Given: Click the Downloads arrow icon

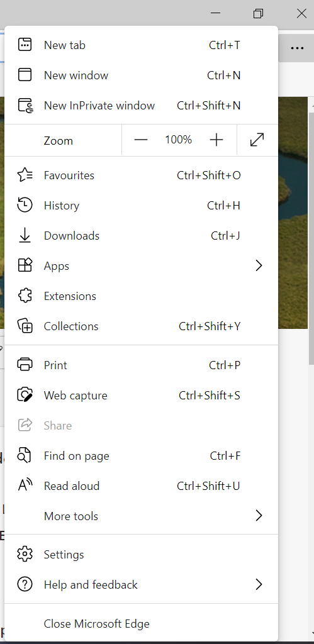Looking at the screenshot, I should [x=25, y=236].
